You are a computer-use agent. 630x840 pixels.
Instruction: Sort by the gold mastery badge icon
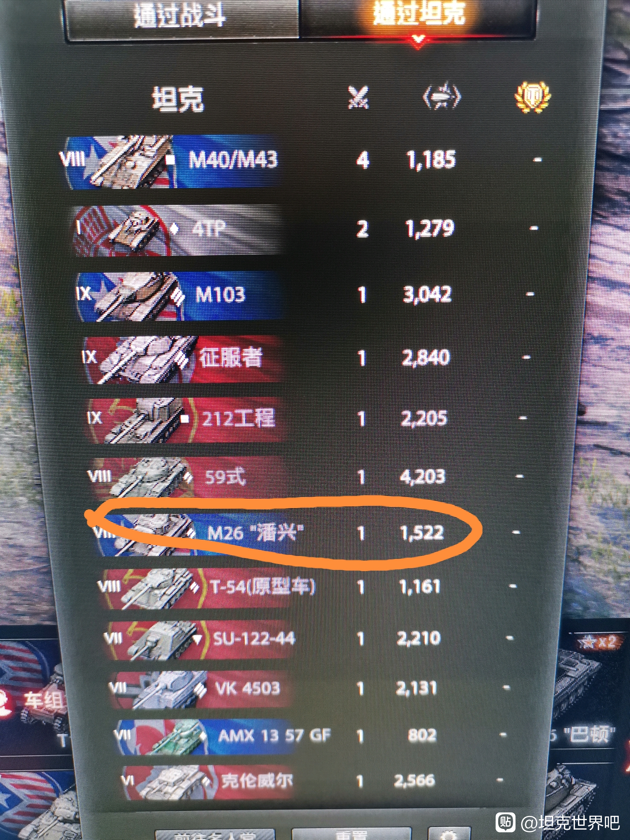click(532, 97)
